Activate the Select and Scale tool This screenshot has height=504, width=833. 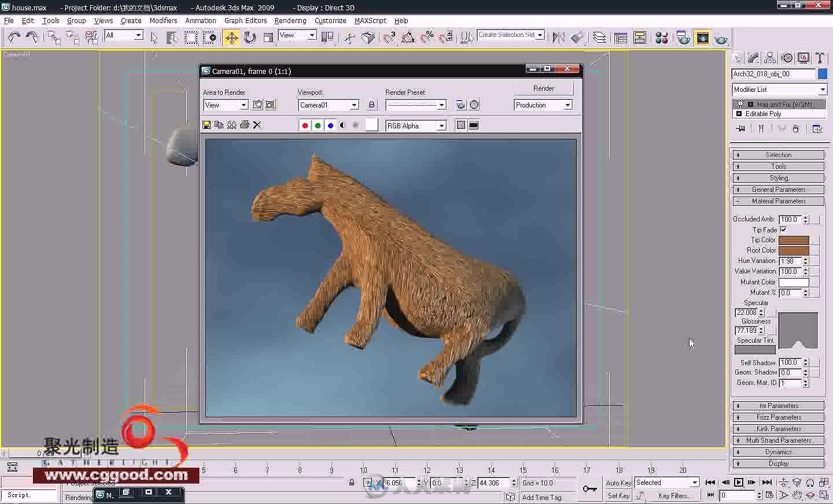(268, 38)
